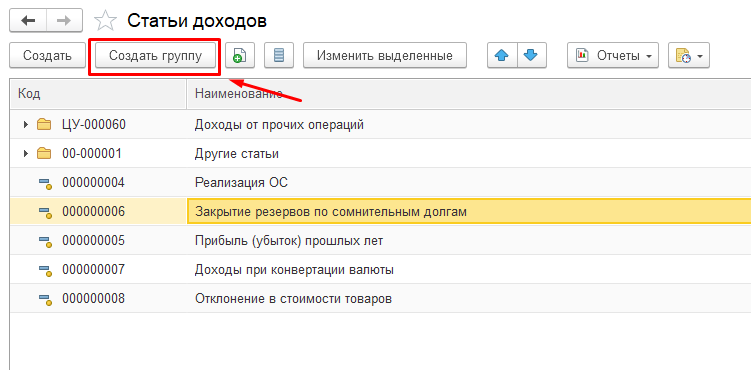Click the Создать button

pyautogui.click(x=47, y=56)
